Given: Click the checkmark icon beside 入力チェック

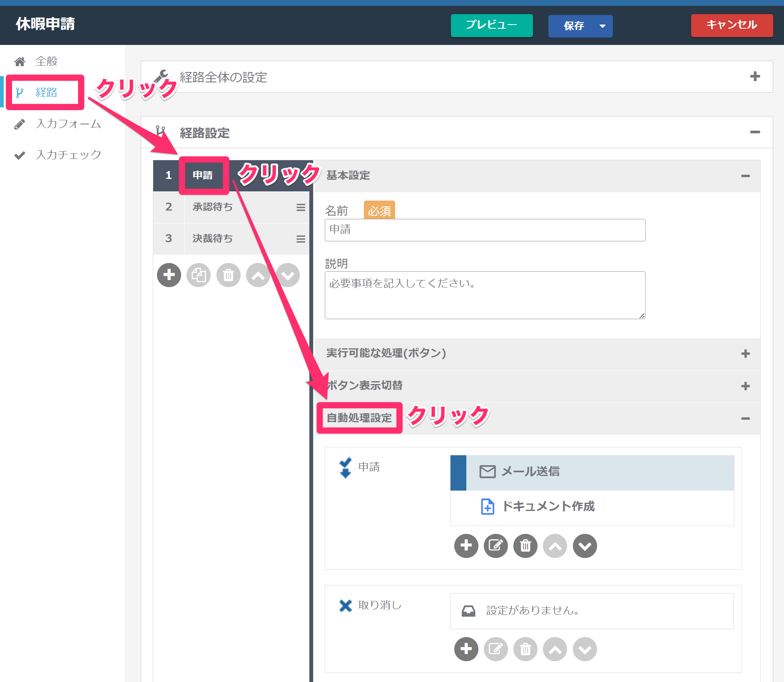Looking at the screenshot, I should (x=20, y=155).
